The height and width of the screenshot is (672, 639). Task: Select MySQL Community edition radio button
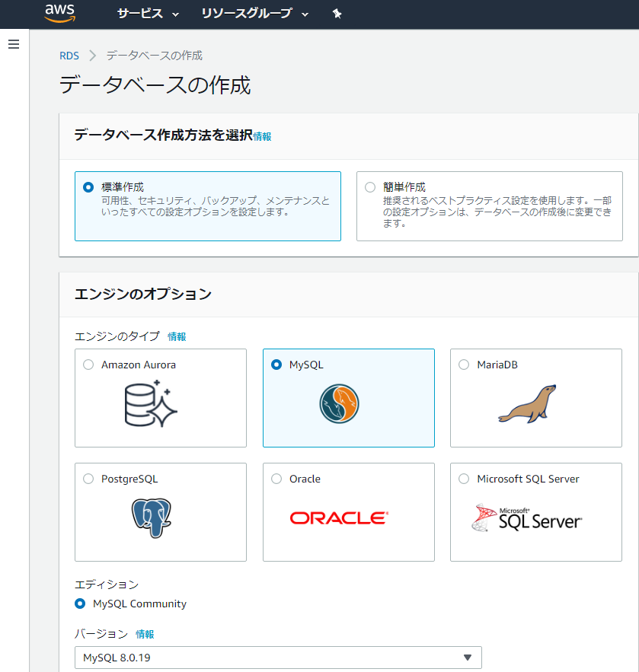(x=80, y=604)
